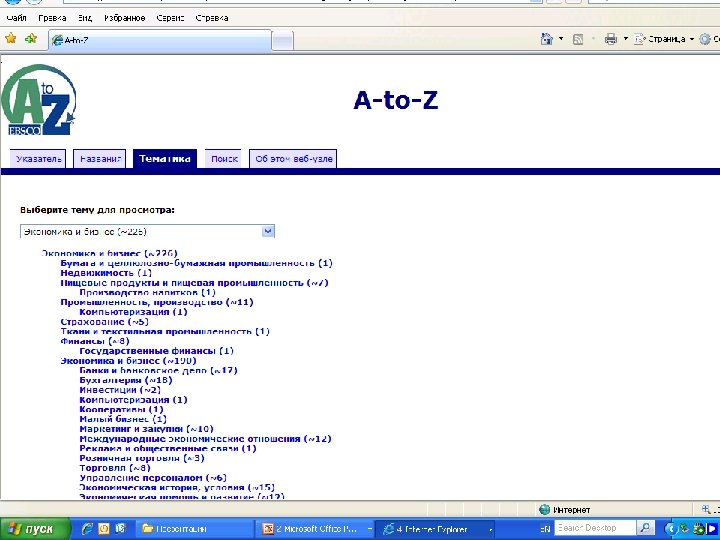Open Банки и банковское дело link
Image resolution: width=720 pixels, height=540 pixels.
pyautogui.click(x=158, y=370)
